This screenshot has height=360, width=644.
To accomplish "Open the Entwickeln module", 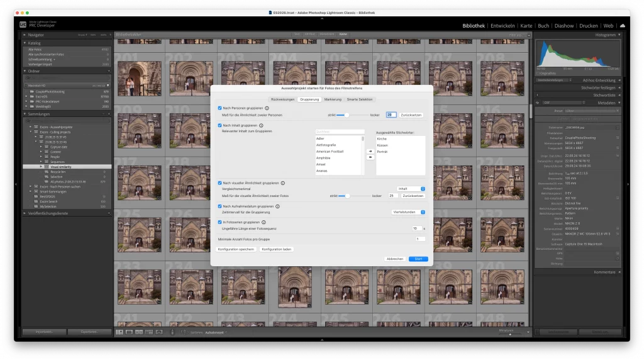I will point(502,26).
